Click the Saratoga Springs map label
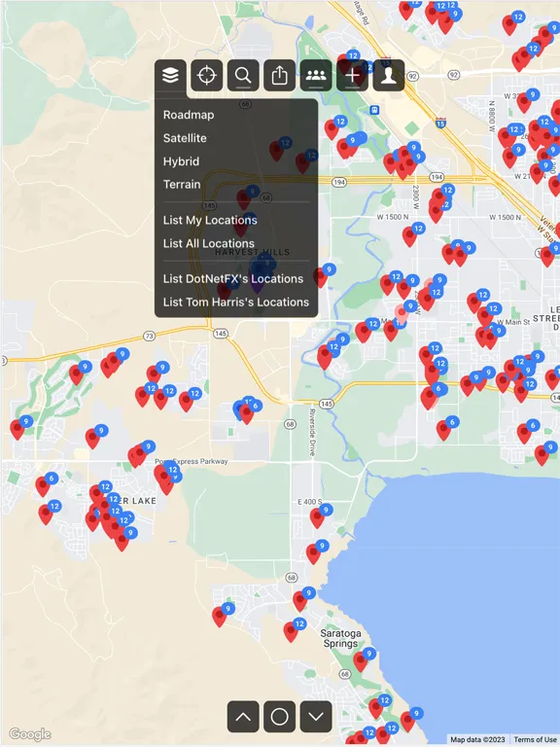Screen dimensions: 560x747 [x=340, y=638]
